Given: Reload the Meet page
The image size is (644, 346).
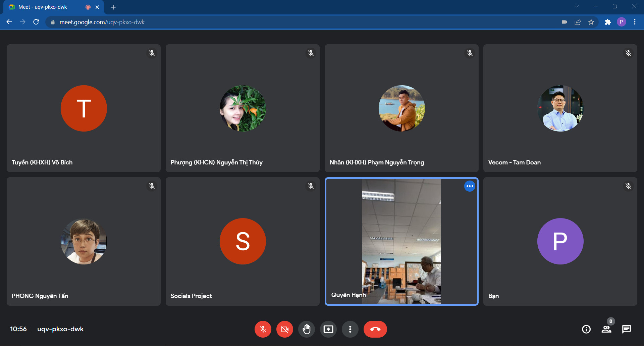Looking at the screenshot, I should tap(36, 22).
